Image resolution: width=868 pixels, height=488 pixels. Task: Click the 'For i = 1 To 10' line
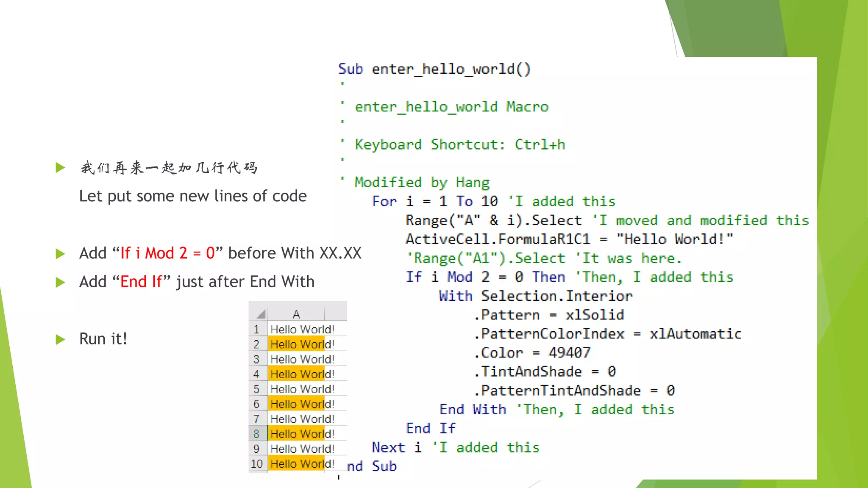pyautogui.click(x=494, y=201)
